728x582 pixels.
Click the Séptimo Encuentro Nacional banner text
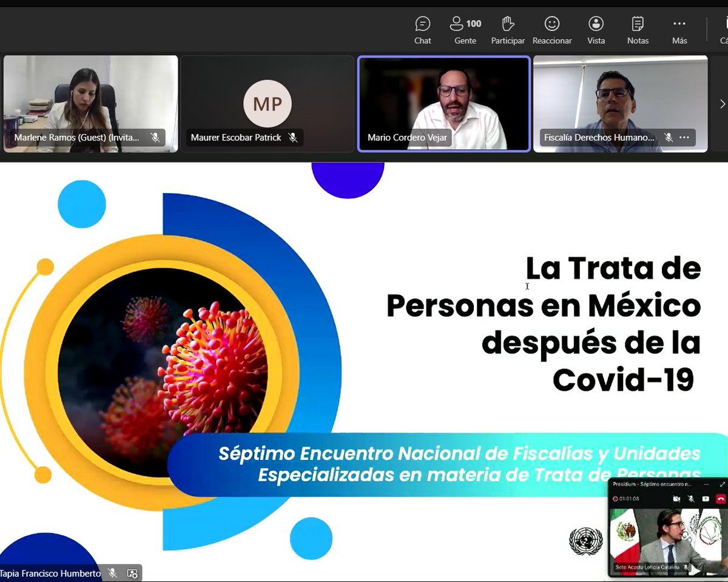pyautogui.click(x=459, y=464)
